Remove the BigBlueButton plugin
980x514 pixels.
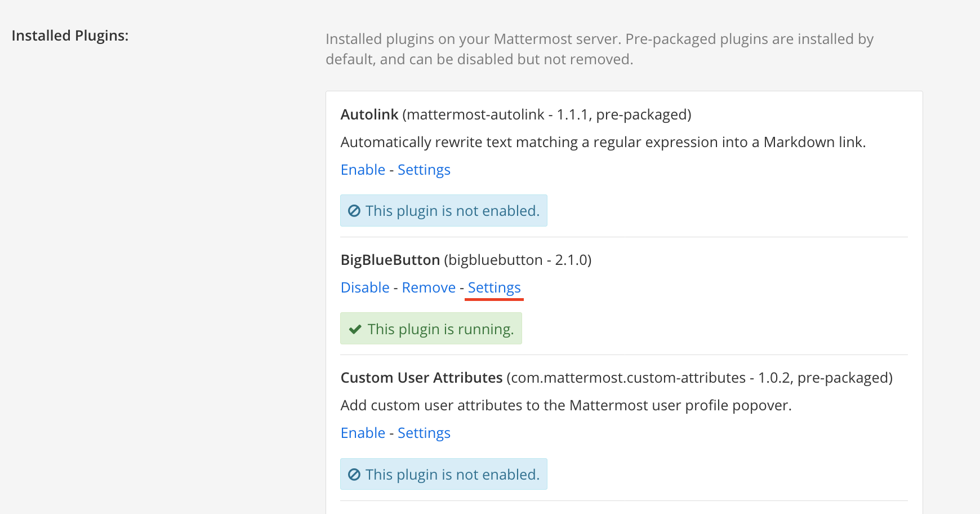429,287
